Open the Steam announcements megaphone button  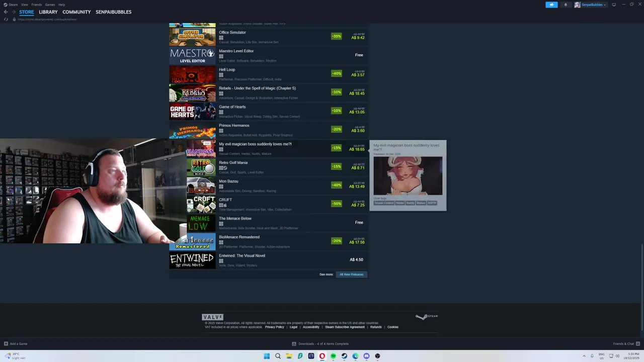tap(551, 5)
